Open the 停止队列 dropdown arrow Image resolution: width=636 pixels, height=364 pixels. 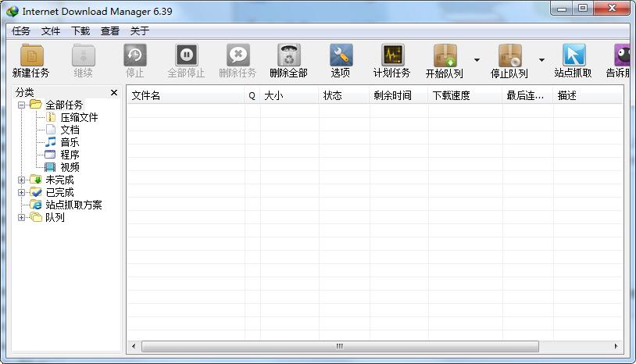tap(541, 60)
